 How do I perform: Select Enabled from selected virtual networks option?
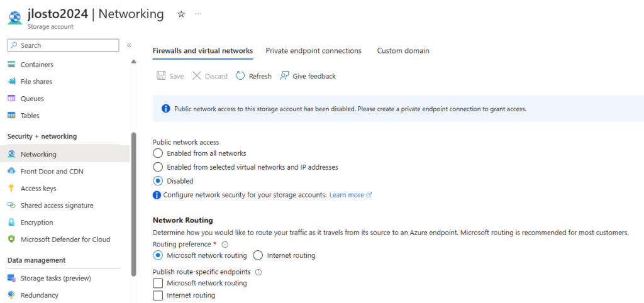point(158,167)
